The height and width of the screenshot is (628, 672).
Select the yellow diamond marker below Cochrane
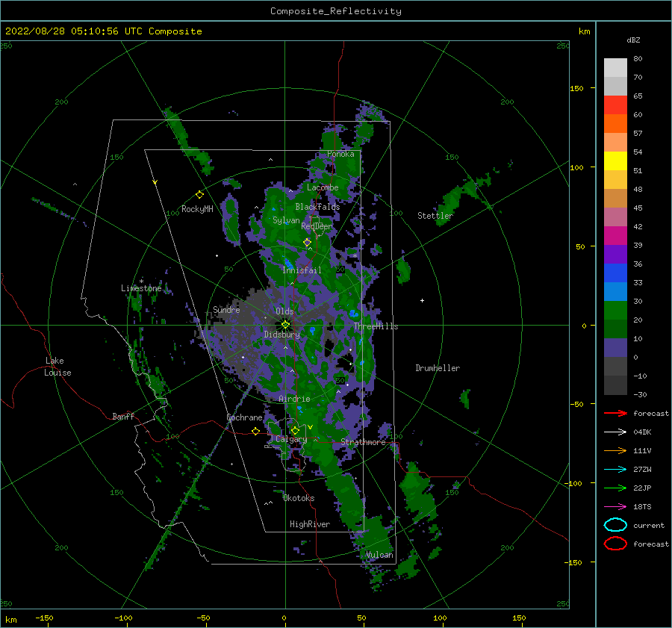[x=255, y=432]
